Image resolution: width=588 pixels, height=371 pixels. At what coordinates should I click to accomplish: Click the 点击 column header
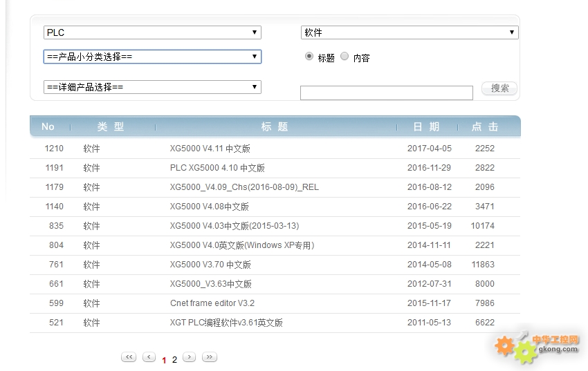point(485,126)
